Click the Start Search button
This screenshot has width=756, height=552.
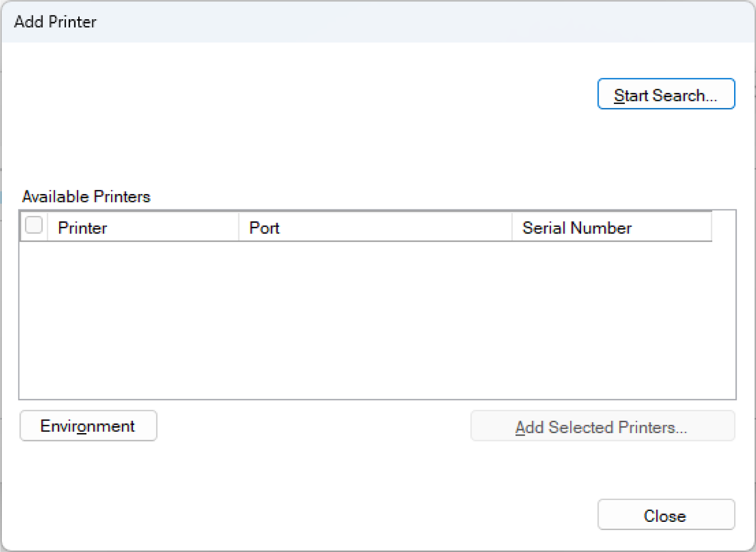[665, 94]
